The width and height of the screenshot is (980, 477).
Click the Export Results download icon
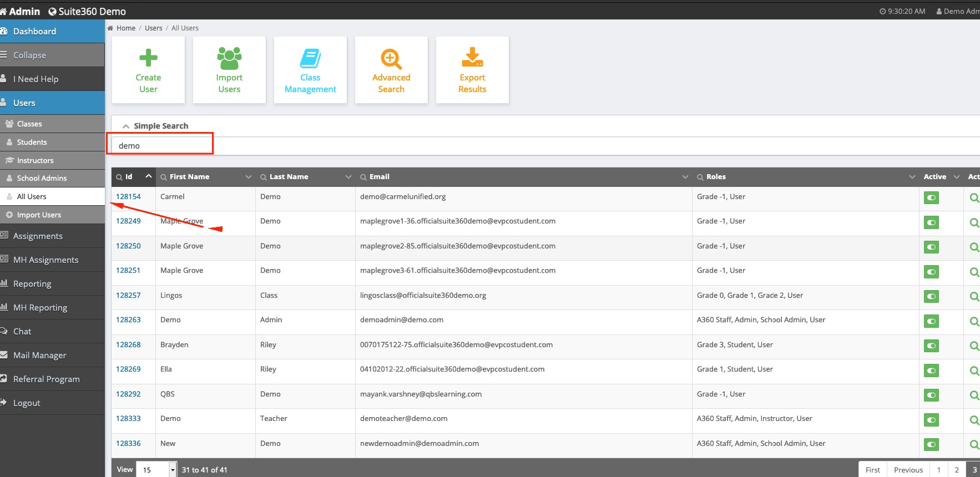472,57
